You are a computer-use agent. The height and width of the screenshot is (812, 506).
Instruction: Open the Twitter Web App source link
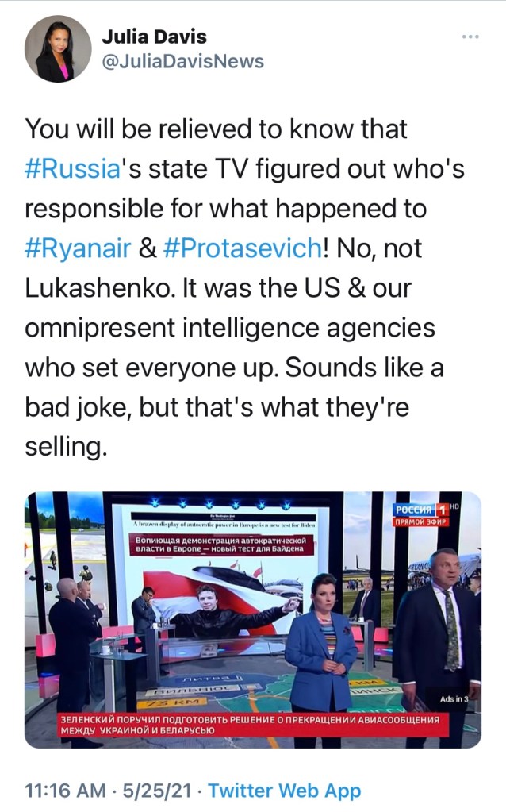point(284,791)
